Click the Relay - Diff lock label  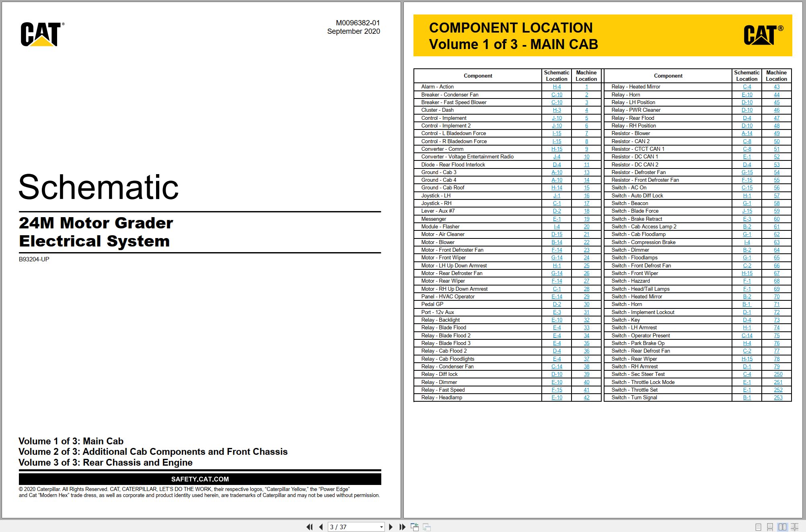[x=439, y=374]
